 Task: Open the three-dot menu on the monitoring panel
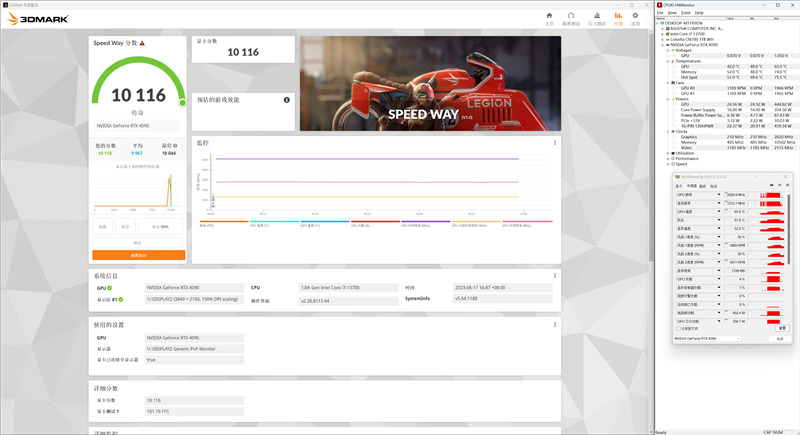(555, 143)
